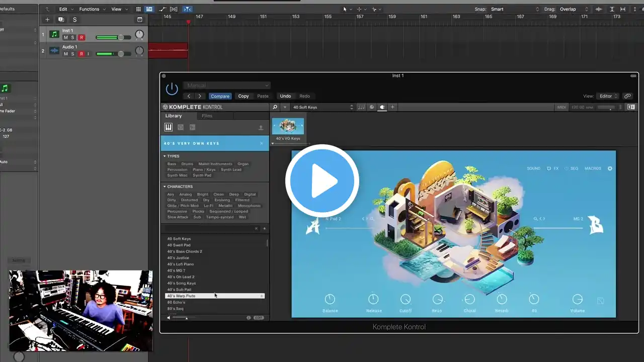
Task: Toggle the catch playhead button
Action: (x=187, y=9)
